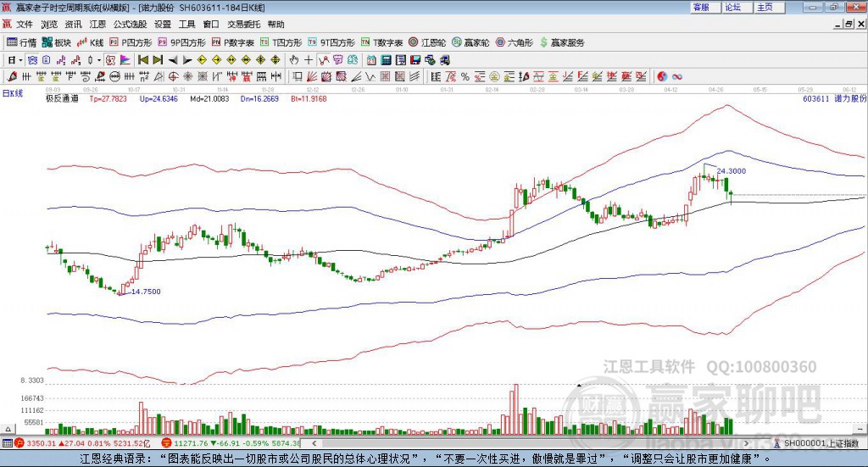The height and width of the screenshot is (467, 868).
Task: Jump to the last bar with skip-to-end icon
Action: (158, 60)
